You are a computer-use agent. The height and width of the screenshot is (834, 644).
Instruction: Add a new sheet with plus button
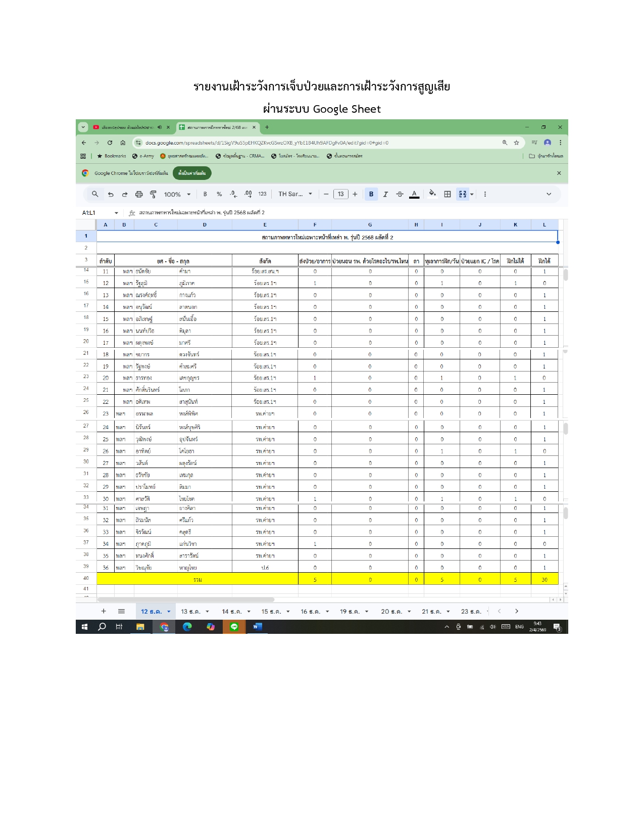(x=104, y=611)
